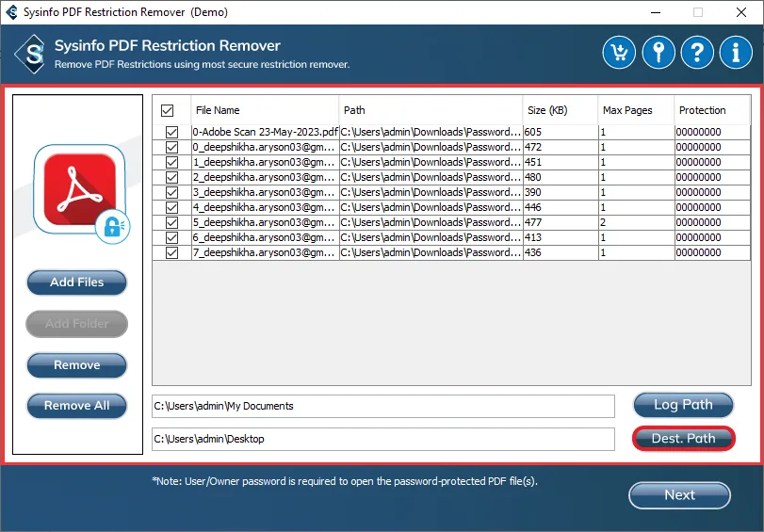This screenshot has height=532, width=764.
Task: Click the Log Path button
Action: pyautogui.click(x=683, y=405)
